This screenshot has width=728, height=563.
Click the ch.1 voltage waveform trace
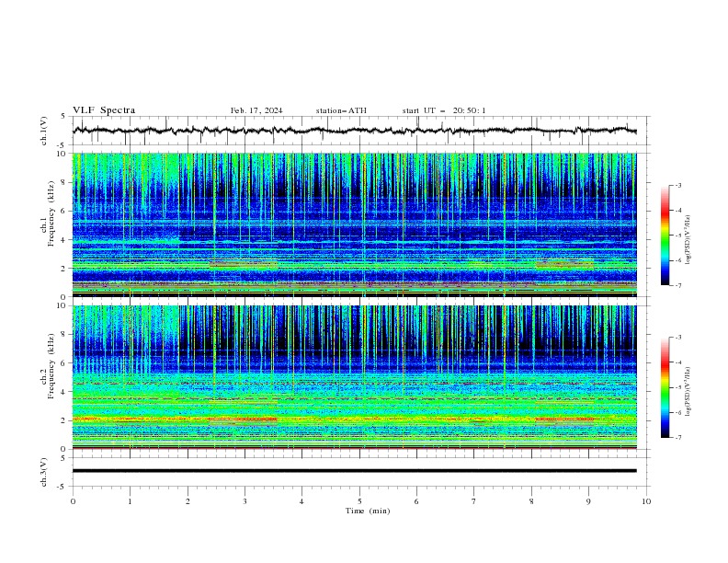coord(354,131)
